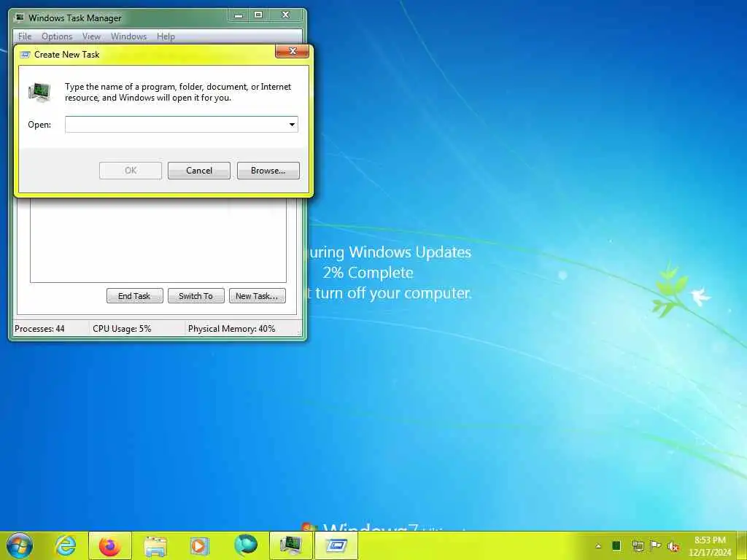Open Windows Explorer folder icon in taskbar

pyautogui.click(x=155, y=545)
